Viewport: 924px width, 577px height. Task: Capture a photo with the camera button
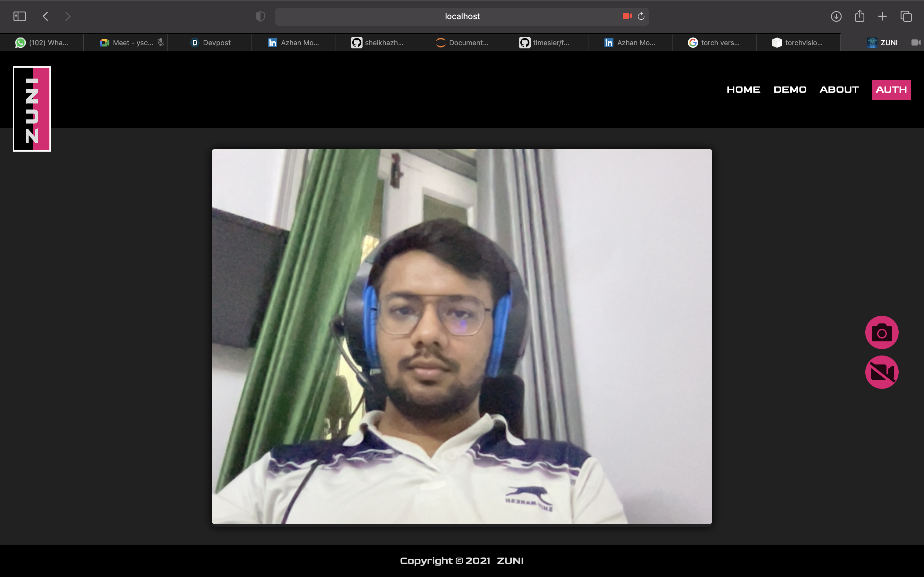pyautogui.click(x=881, y=332)
